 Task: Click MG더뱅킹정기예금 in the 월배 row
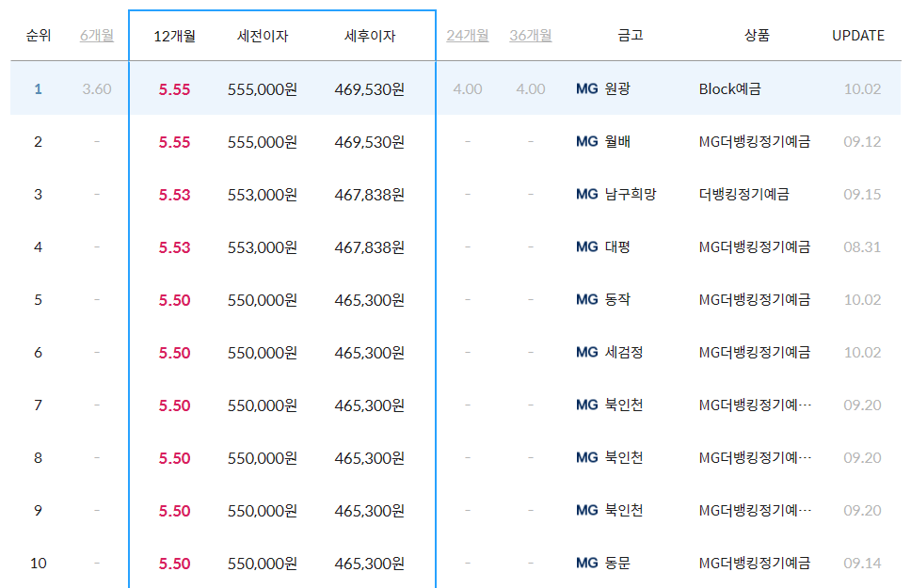pos(753,143)
